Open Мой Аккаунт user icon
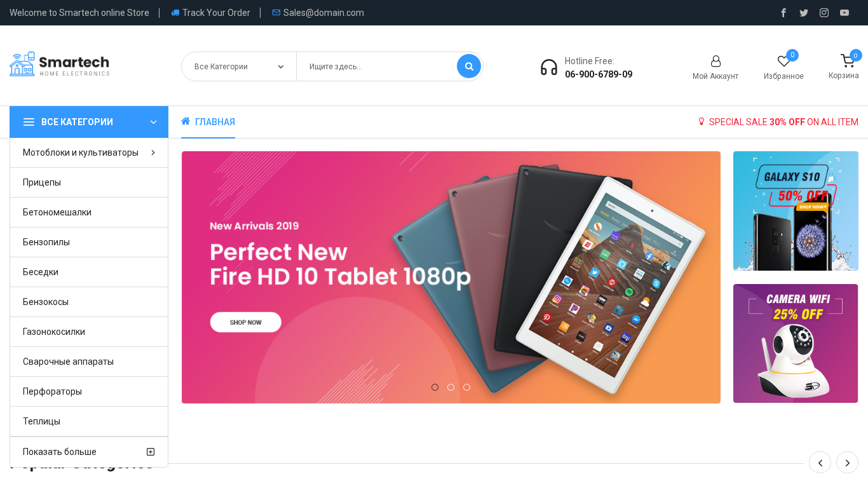Image resolution: width=868 pixels, height=488 pixels. tap(715, 62)
